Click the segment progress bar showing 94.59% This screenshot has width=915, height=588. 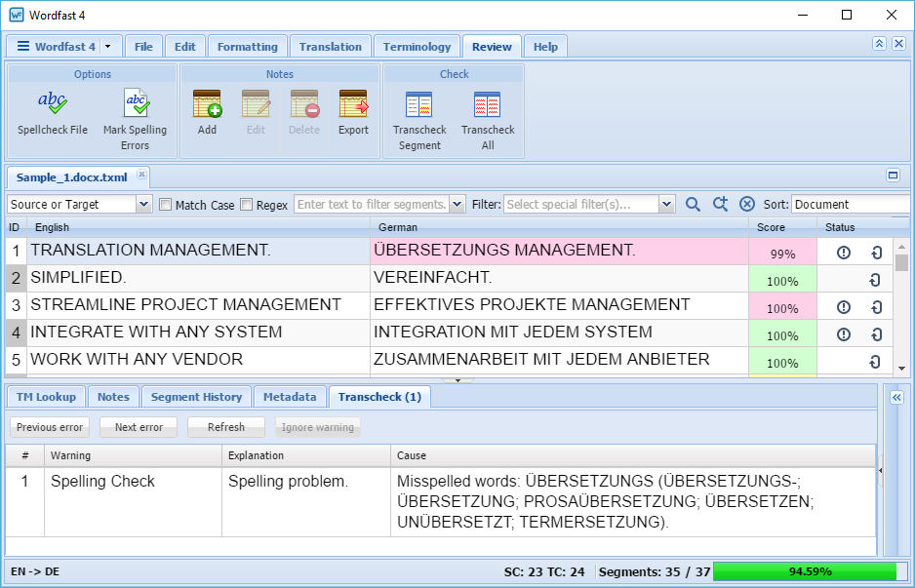coord(810,571)
